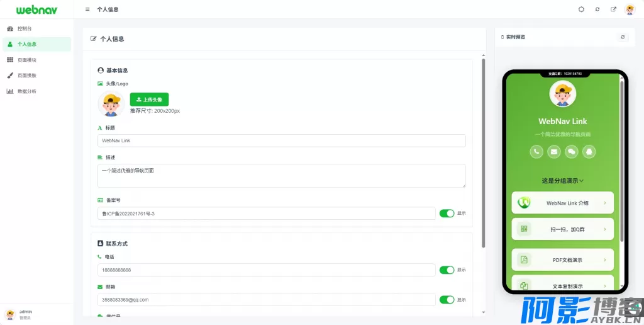The image size is (644, 325).
Task: Click the refresh icon in top header
Action: pos(597,9)
